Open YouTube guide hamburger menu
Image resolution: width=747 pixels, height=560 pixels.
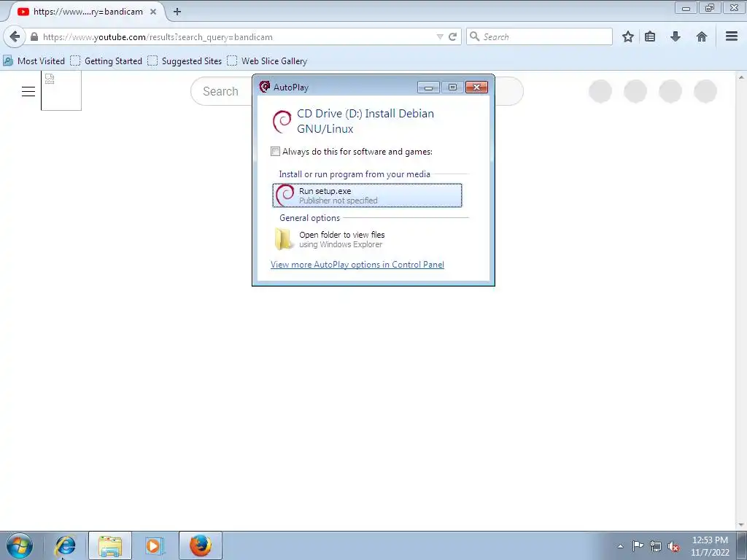coord(28,91)
